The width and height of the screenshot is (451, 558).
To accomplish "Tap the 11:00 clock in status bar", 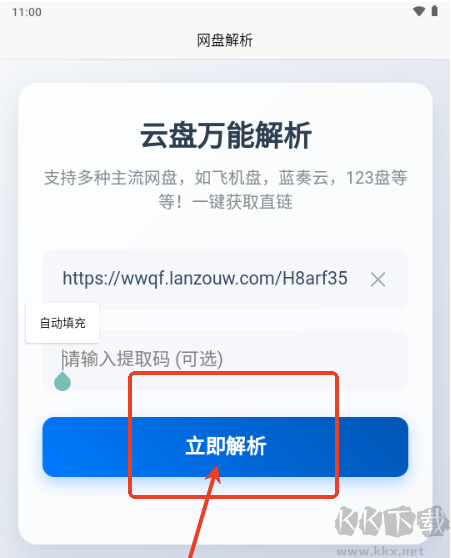I will 27,12.
